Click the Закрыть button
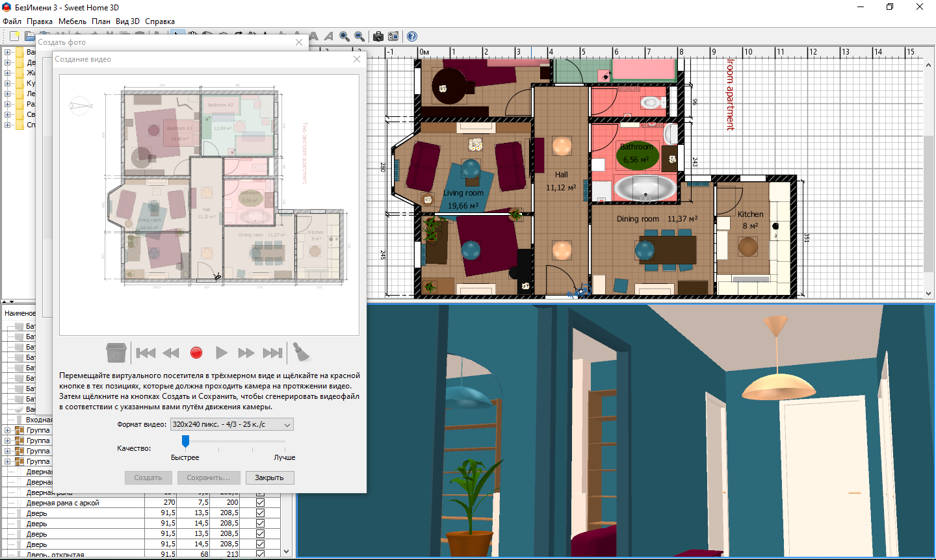936x560 pixels. click(x=269, y=477)
